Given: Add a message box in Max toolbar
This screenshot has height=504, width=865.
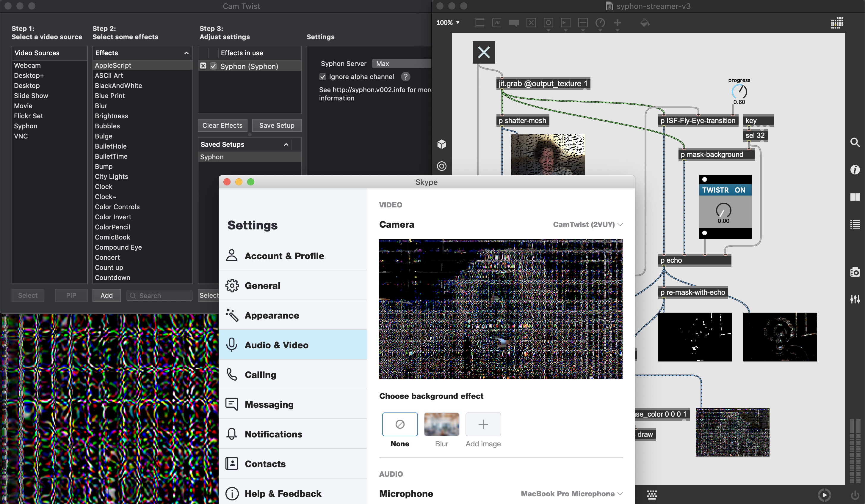Looking at the screenshot, I should click(x=497, y=23).
